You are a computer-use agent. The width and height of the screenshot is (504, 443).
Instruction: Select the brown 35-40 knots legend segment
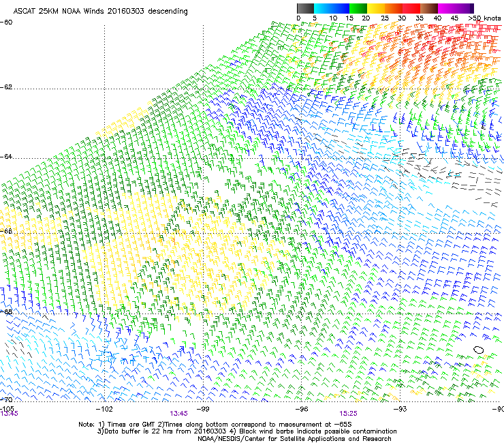[430, 7]
